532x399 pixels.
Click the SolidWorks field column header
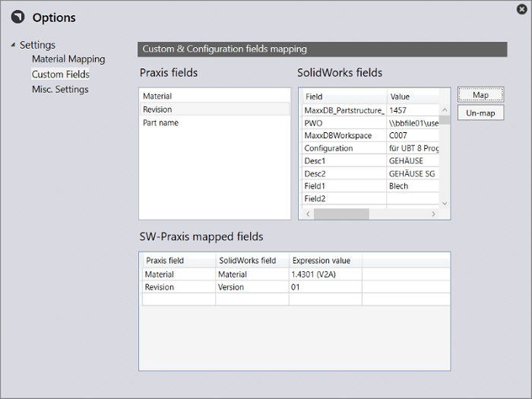252,261
